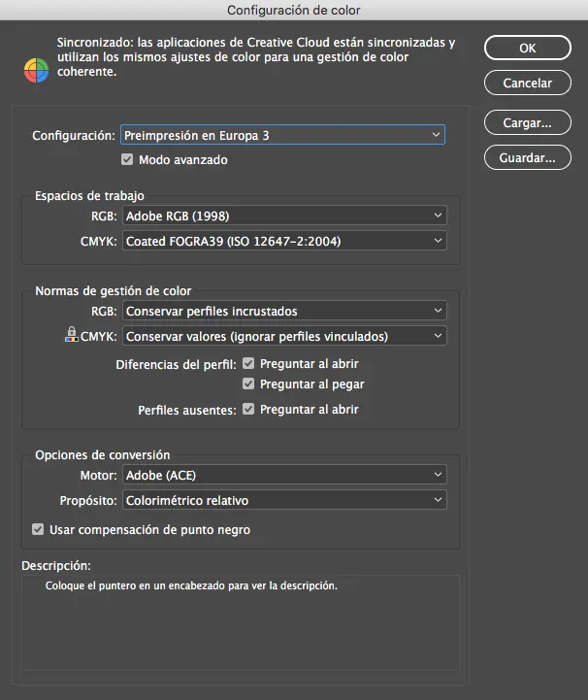This screenshot has width=588, height=700.
Task: Disable Usar compensación de punto negro
Action: click(39, 529)
